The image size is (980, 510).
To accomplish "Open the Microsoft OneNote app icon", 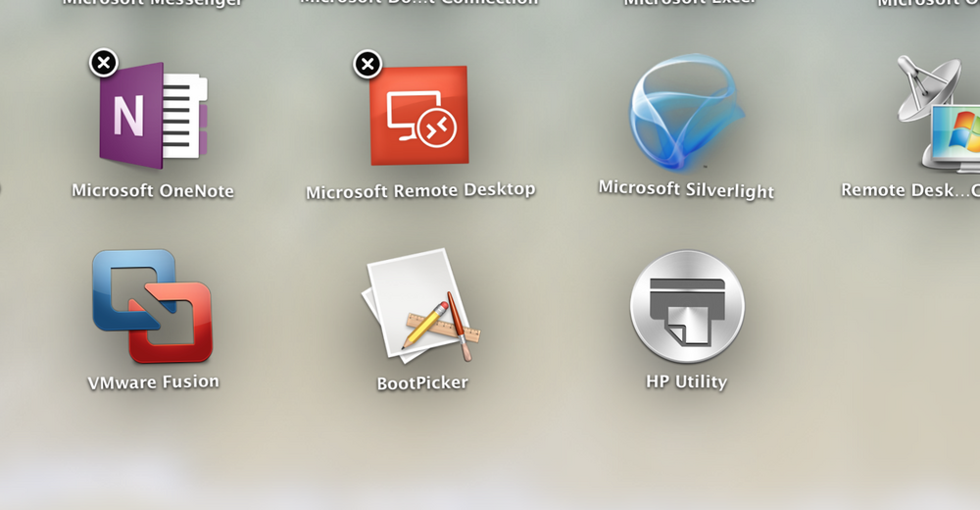I will (154, 116).
